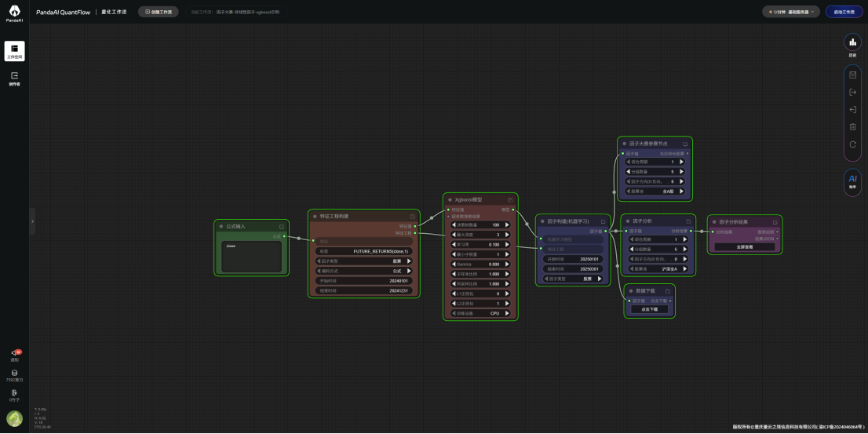
Task: Click the PandaAI logo
Action: point(14,12)
